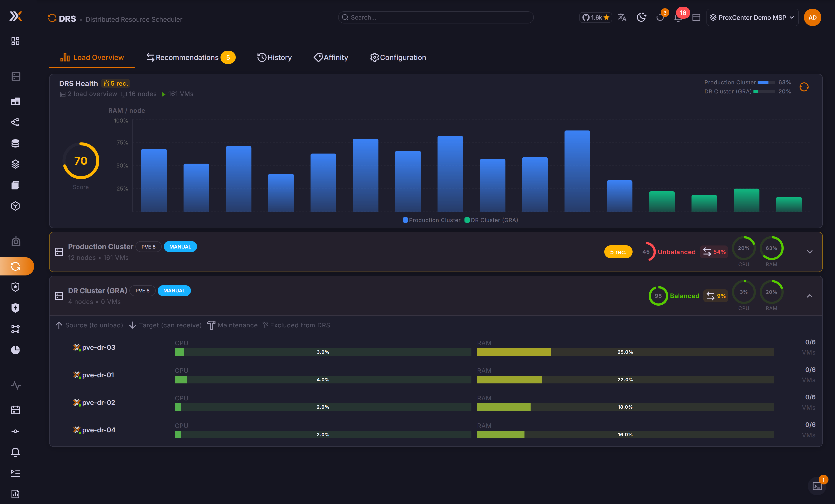
Task: Toggle DR Cluster (GRA) series in chart legend
Action: click(491, 220)
